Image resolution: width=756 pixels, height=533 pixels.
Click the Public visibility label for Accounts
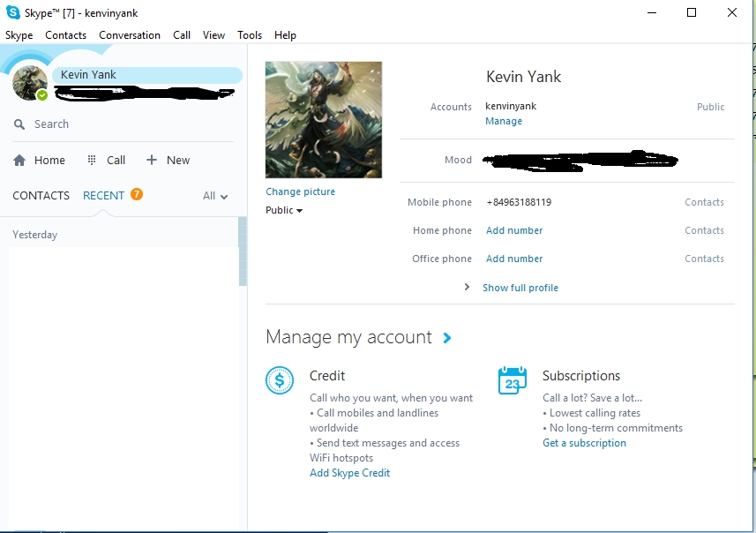(x=710, y=107)
